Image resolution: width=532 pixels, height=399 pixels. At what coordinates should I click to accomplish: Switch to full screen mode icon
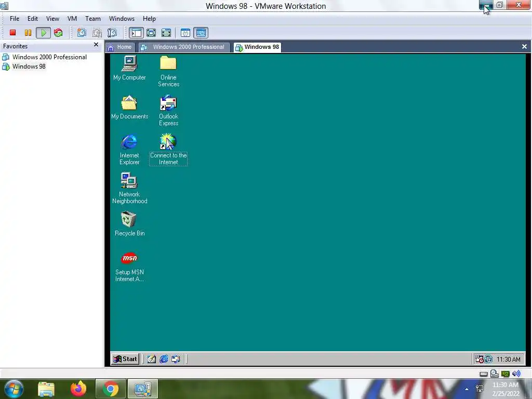coord(151,33)
